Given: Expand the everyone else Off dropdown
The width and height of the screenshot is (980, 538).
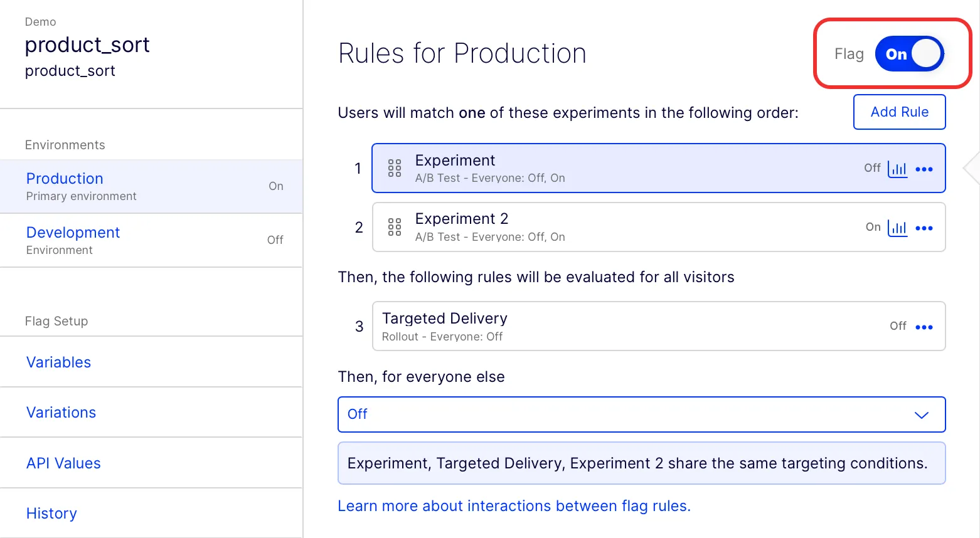Looking at the screenshot, I should point(641,414).
